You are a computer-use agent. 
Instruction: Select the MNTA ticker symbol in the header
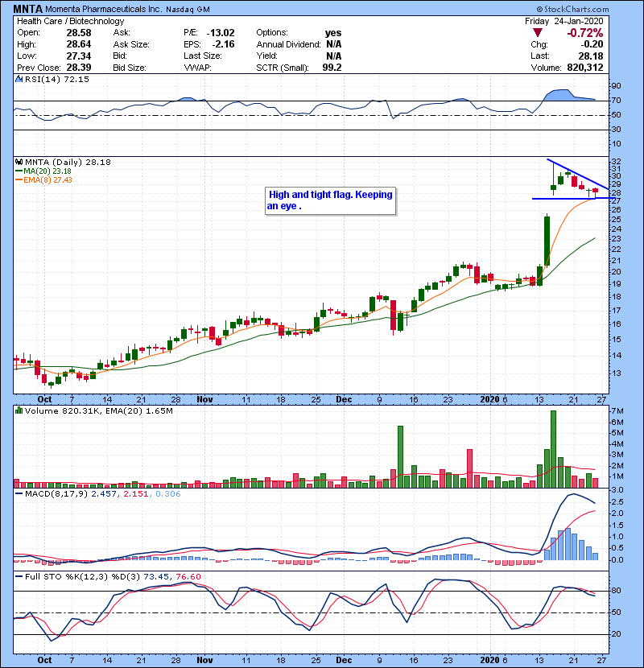[27, 9]
